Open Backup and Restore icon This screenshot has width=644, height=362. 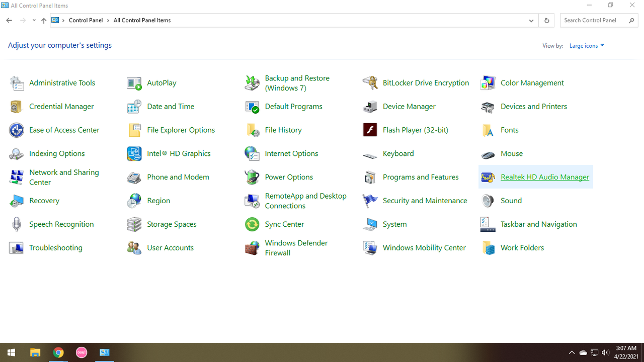point(252,83)
